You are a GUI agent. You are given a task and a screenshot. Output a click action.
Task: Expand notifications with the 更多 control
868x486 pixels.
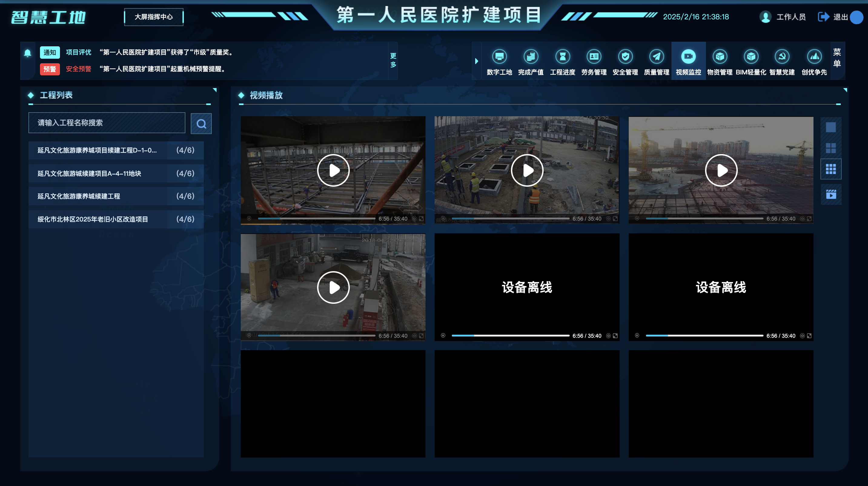click(x=393, y=61)
